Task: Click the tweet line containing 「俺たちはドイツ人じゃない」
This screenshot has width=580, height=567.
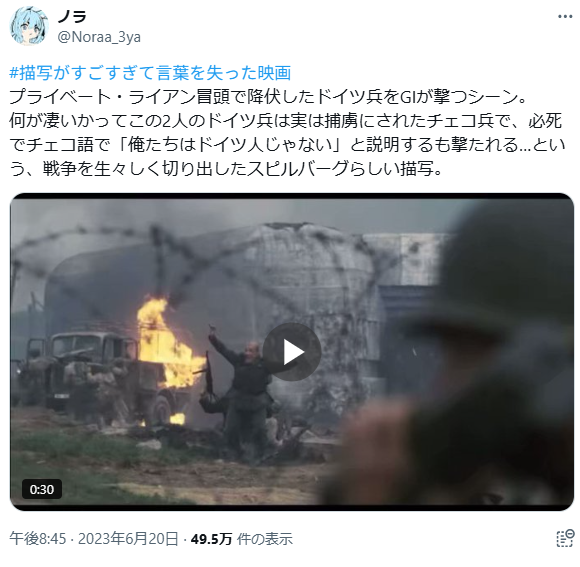Action: pyautogui.click(x=287, y=145)
